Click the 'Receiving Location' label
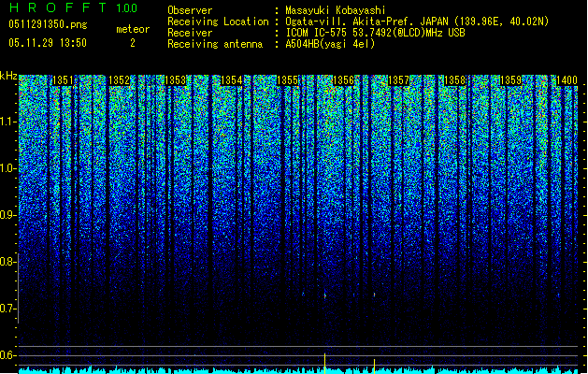This screenshot has height=374, width=588. click(x=218, y=22)
